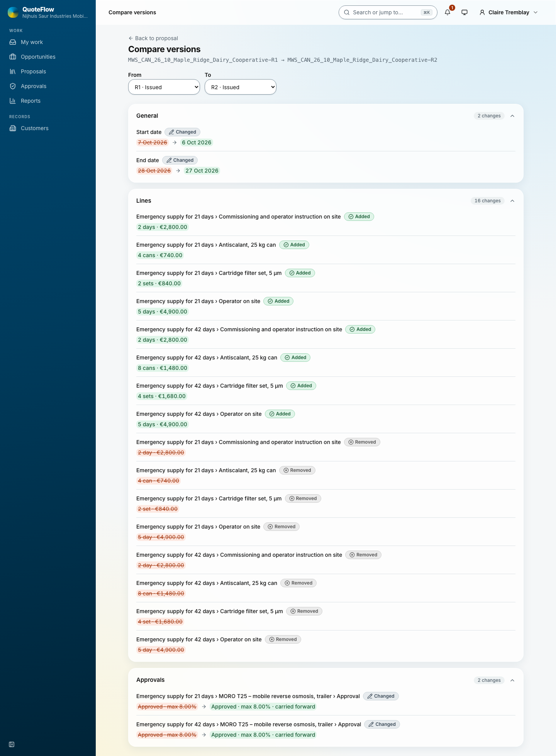The height and width of the screenshot is (756, 556).
Task: Click the Customers building icon
Action: pos(13,128)
